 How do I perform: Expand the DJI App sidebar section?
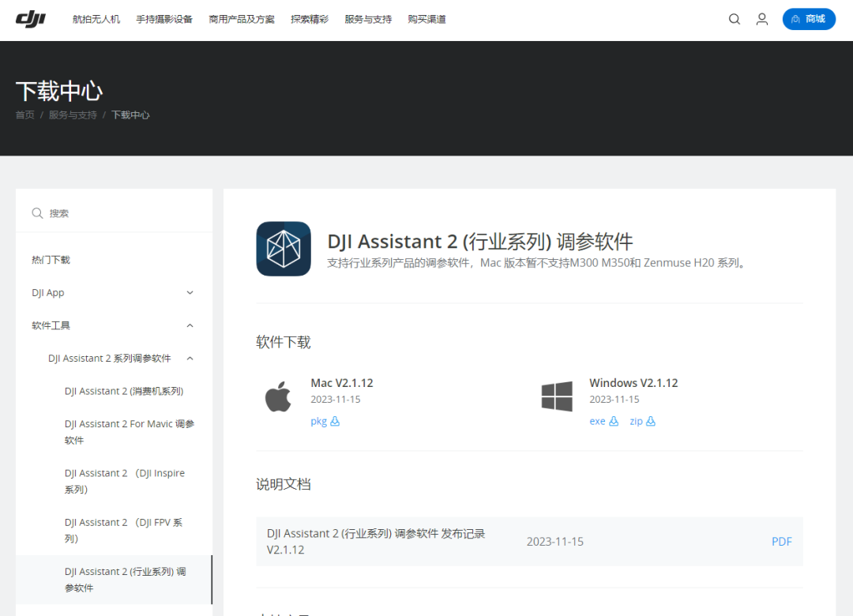pos(114,293)
